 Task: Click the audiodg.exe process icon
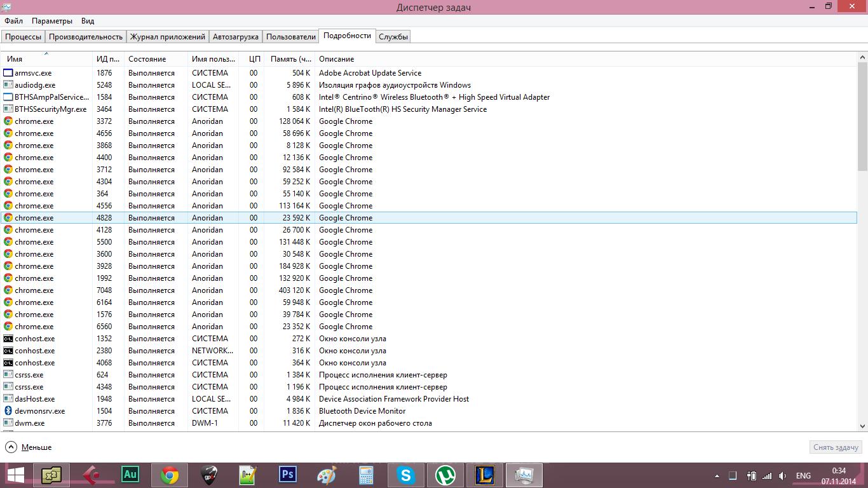[8, 85]
